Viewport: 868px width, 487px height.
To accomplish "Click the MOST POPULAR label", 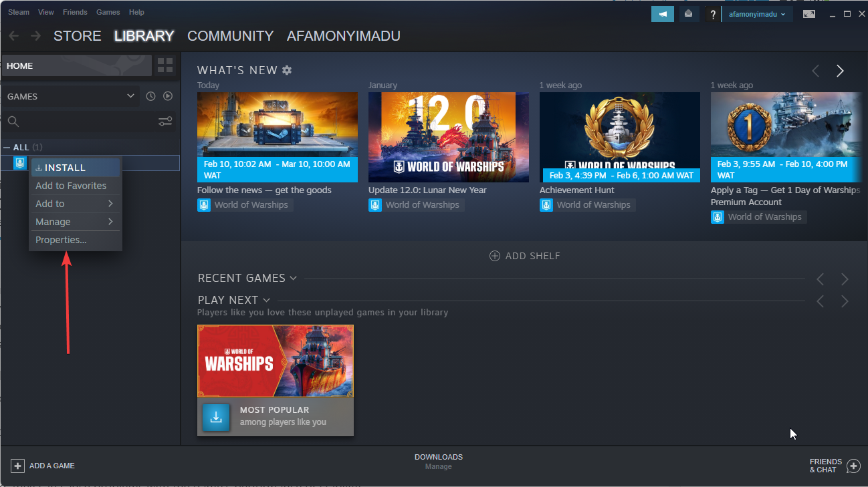I will click(275, 410).
